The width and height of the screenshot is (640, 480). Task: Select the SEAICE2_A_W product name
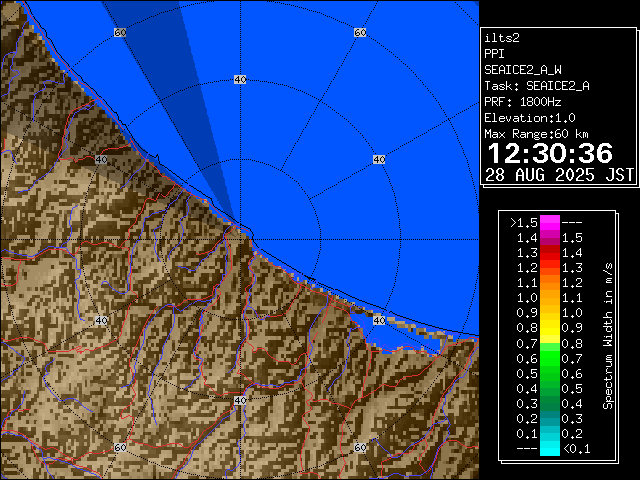522,69
